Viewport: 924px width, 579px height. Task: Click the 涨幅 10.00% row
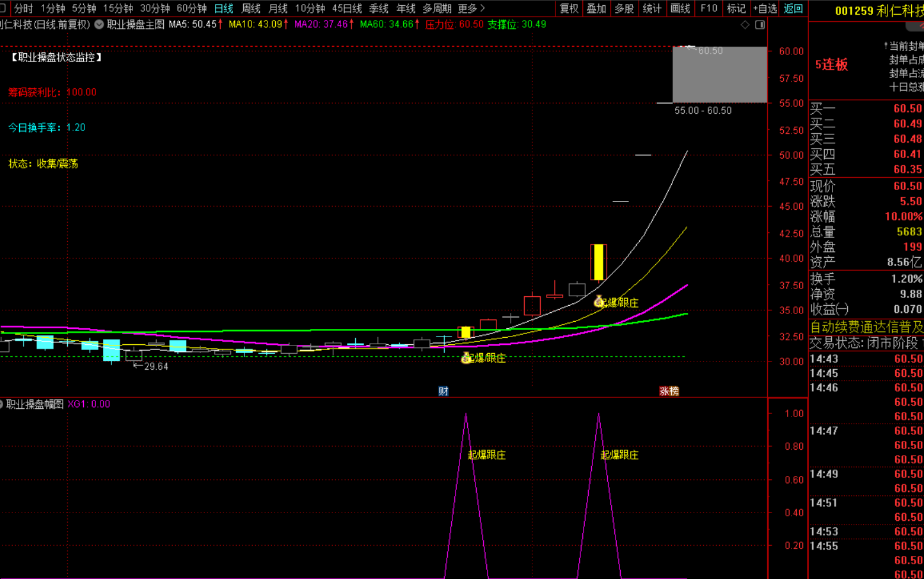point(866,217)
